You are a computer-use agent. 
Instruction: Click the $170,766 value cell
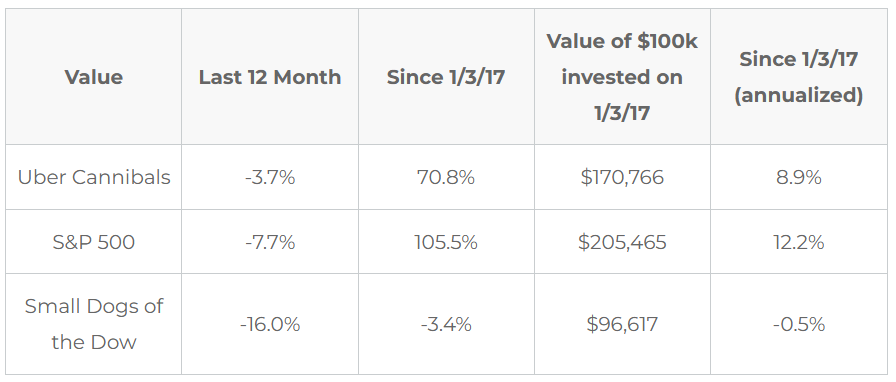tap(622, 177)
